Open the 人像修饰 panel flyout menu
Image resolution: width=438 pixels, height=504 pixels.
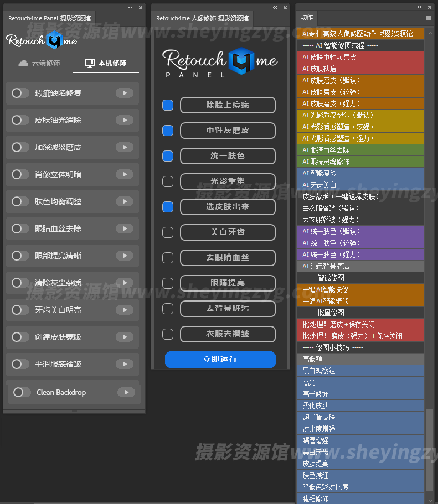(x=284, y=18)
